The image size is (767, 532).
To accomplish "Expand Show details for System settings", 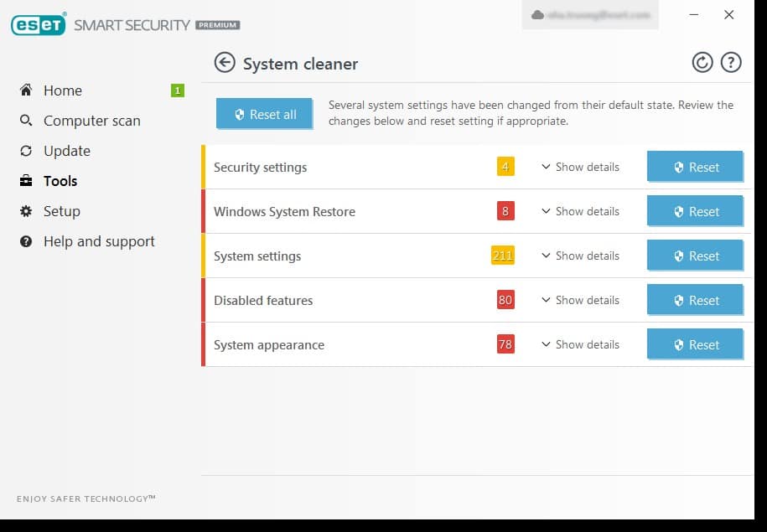I will point(580,256).
